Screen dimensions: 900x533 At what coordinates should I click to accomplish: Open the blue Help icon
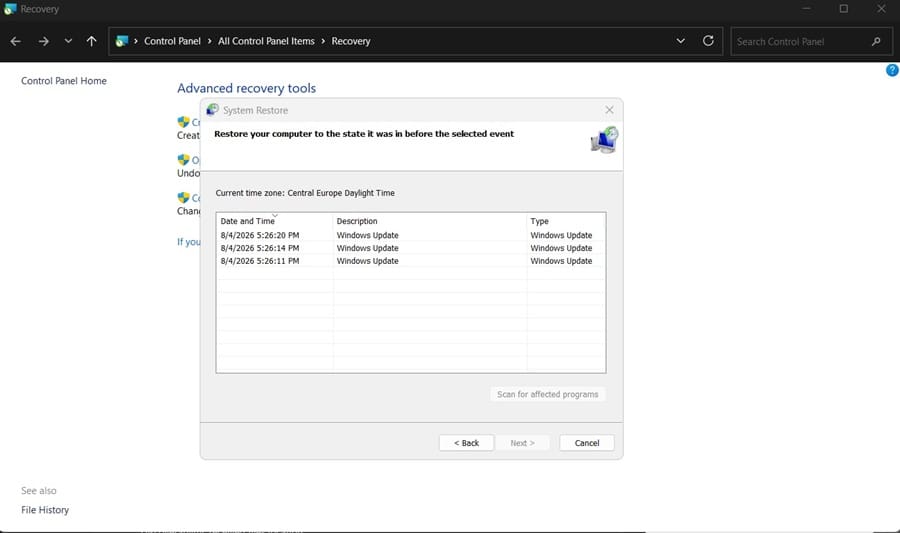[892, 70]
